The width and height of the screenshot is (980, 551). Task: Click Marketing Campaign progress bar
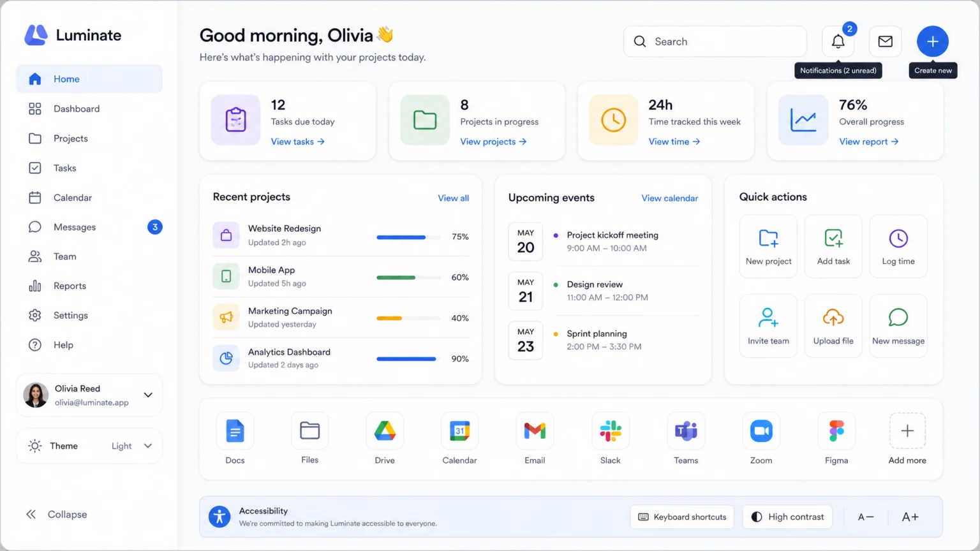coord(408,318)
